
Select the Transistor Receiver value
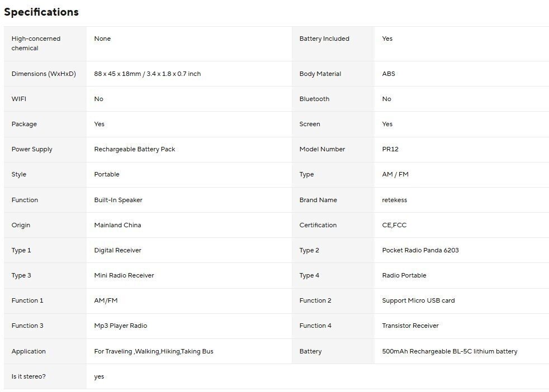tap(410, 326)
